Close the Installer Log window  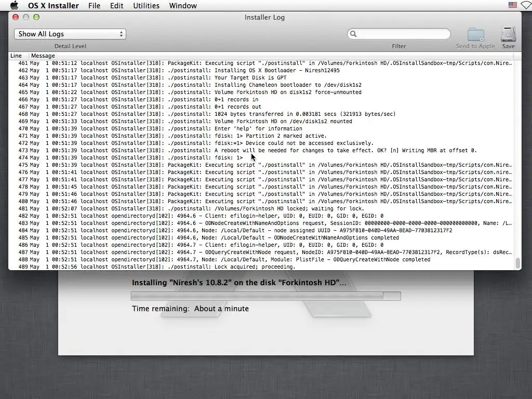click(16, 17)
